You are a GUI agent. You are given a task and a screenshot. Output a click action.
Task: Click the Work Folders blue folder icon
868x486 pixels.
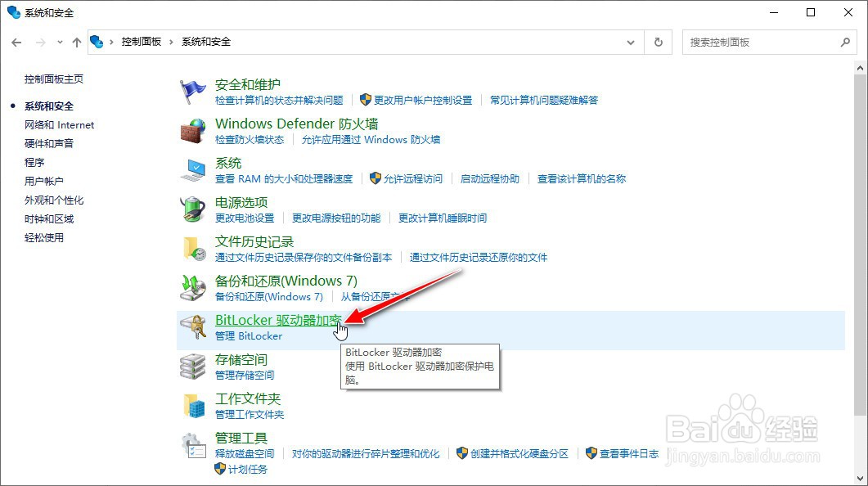pyautogui.click(x=194, y=406)
